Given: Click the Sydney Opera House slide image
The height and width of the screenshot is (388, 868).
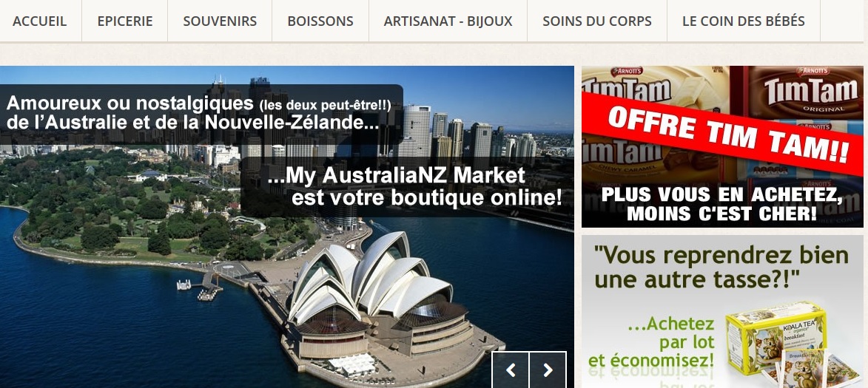Looking at the screenshot, I should point(287,227).
